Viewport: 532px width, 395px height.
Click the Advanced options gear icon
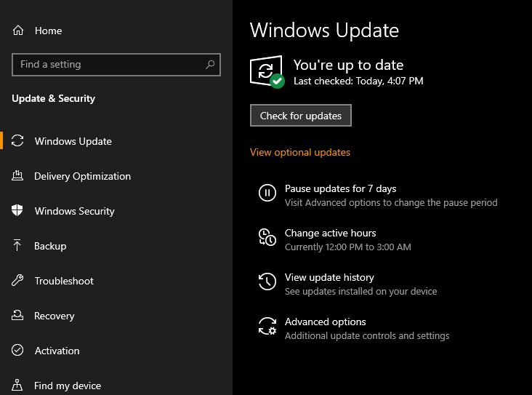tap(267, 326)
